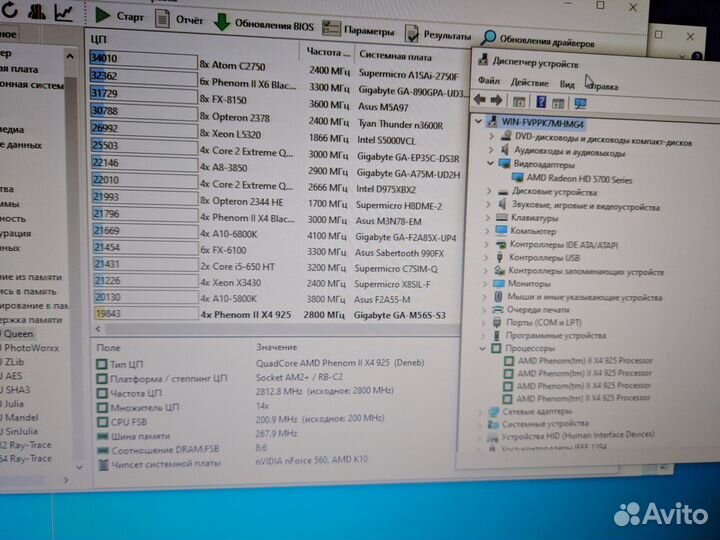Select the 8x Atom C2750 result row
720x540 pixels.
pos(240,63)
